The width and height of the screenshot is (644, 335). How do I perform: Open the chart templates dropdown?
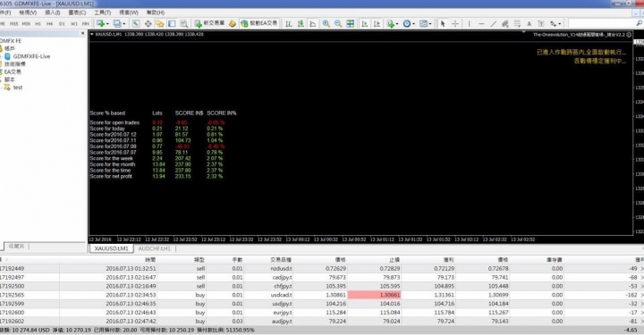(x=425, y=24)
